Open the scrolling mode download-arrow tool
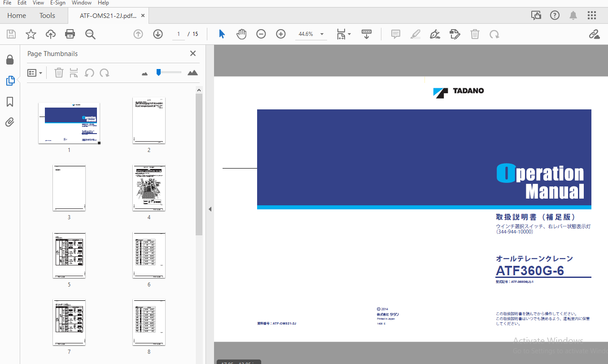This screenshot has height=364, width=608. tap(367, 34)
